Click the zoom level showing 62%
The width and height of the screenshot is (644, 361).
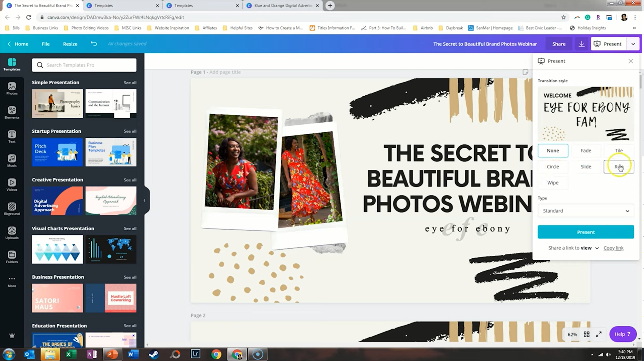coord(572,334)
